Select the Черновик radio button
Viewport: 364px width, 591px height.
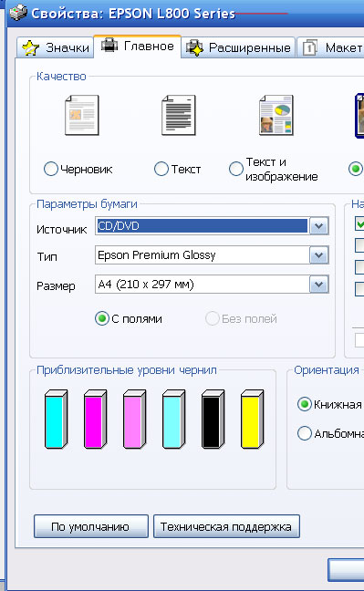(x=50, y=169)
